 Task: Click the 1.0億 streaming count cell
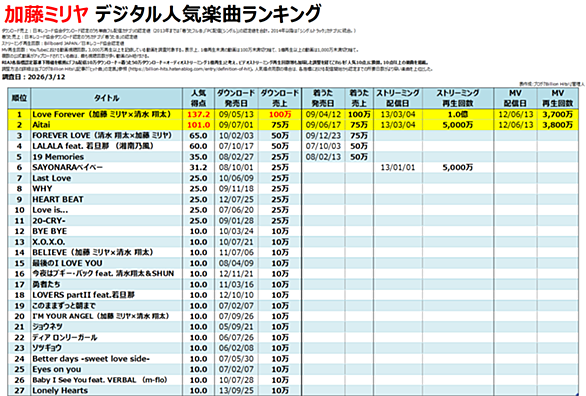pyautogui.click(x=458, y=114)
